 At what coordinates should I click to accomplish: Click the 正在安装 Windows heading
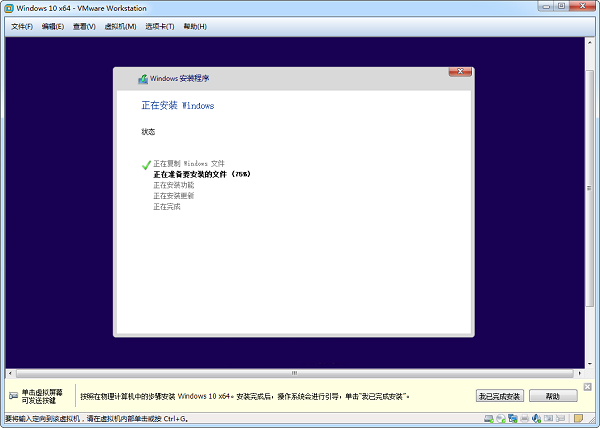(x=178, y=106)
